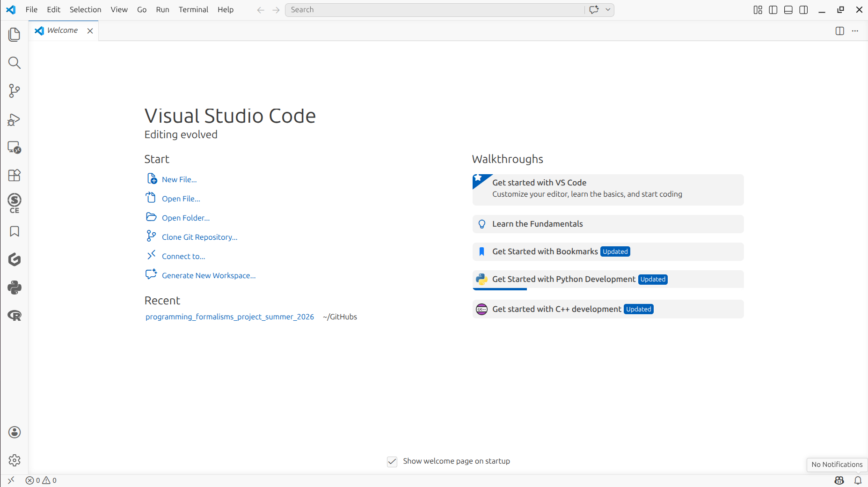The width and height of the screenshot is (868, 487).
Task: Open editor More Actions ellipsis
Action: (855, 31)
